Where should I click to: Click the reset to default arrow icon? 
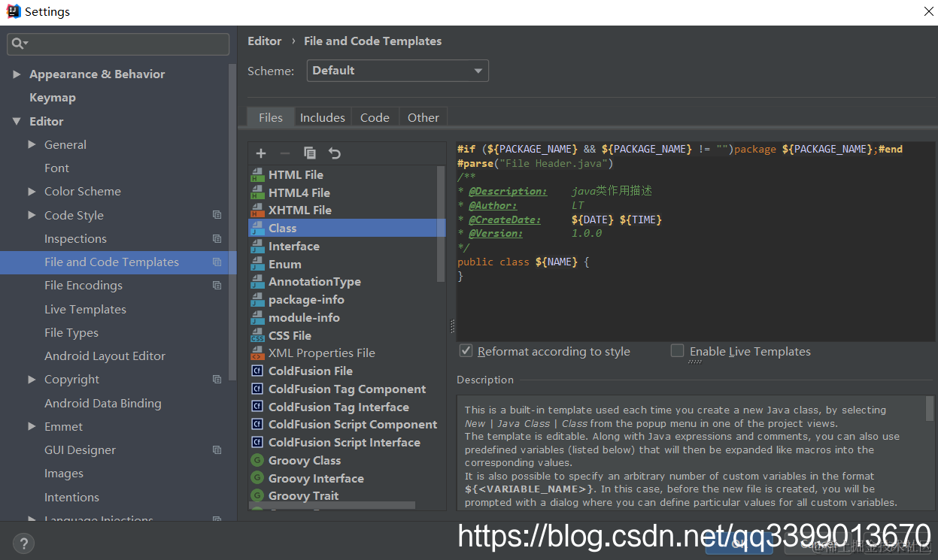coord(335,153)
